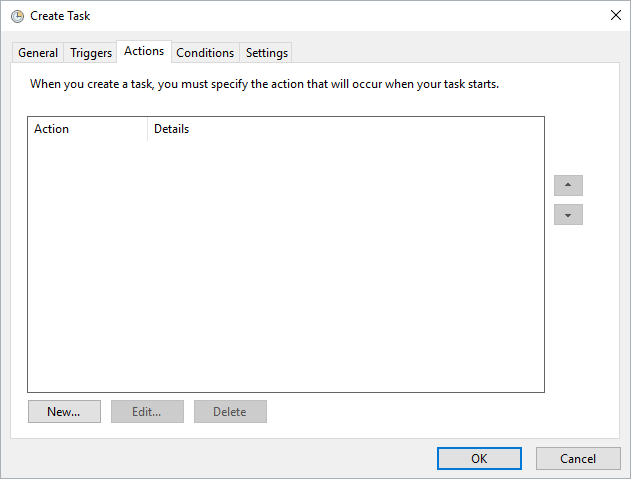This screenshot has width=631, height=479.
Task: Switch to the General tab
Action: [38, 53]
